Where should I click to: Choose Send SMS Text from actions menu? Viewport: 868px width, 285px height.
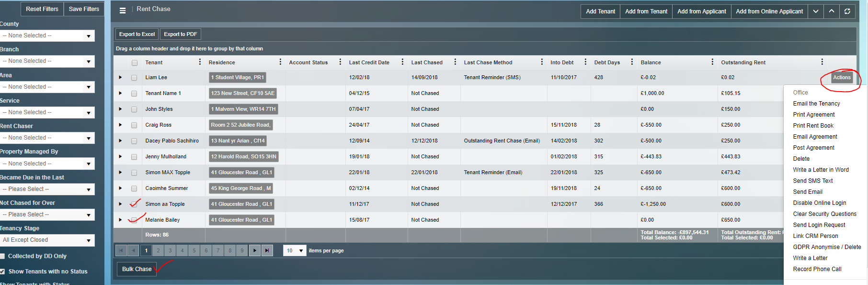812,181
